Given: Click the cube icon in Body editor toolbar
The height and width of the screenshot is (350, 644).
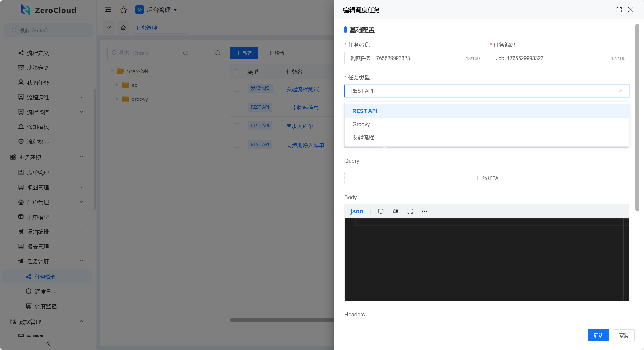Looking at the screenshot, I should tap(381, 211).
